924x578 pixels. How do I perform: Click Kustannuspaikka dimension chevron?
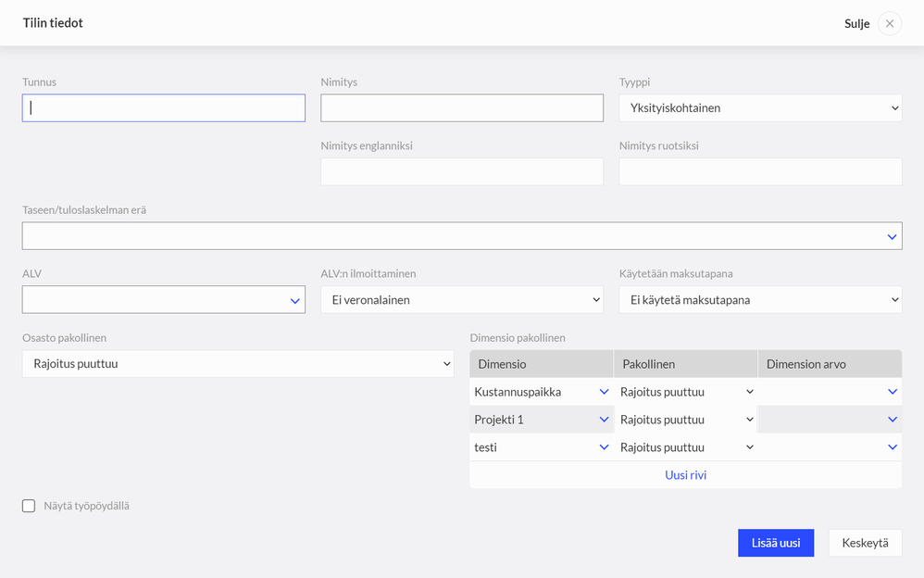click(x=604, y=392)
